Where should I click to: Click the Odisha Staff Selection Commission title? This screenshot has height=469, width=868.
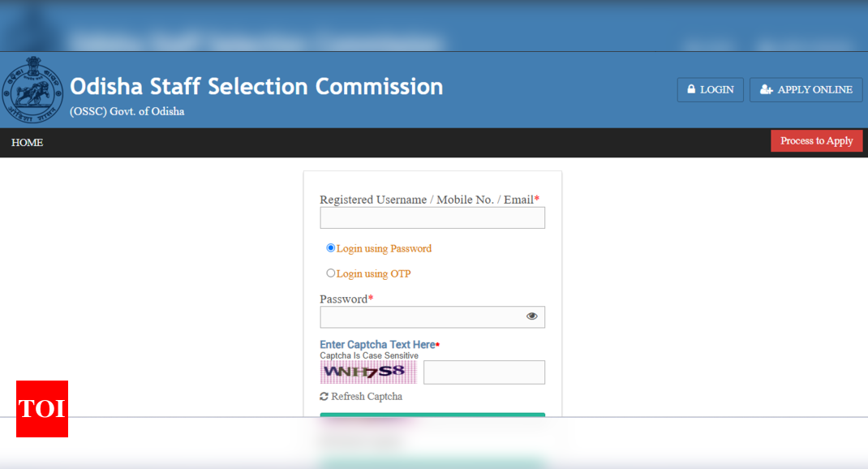[x=256, y=86]
